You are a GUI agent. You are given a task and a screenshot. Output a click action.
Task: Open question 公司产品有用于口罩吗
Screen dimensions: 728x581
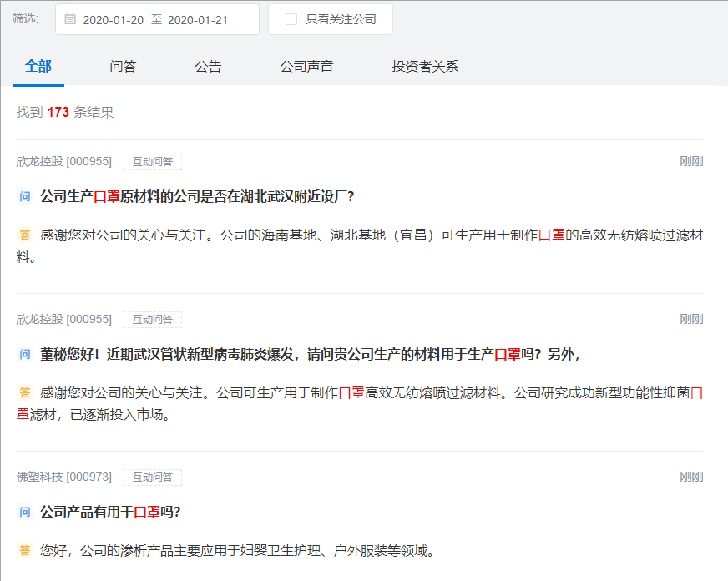(110, 512)
